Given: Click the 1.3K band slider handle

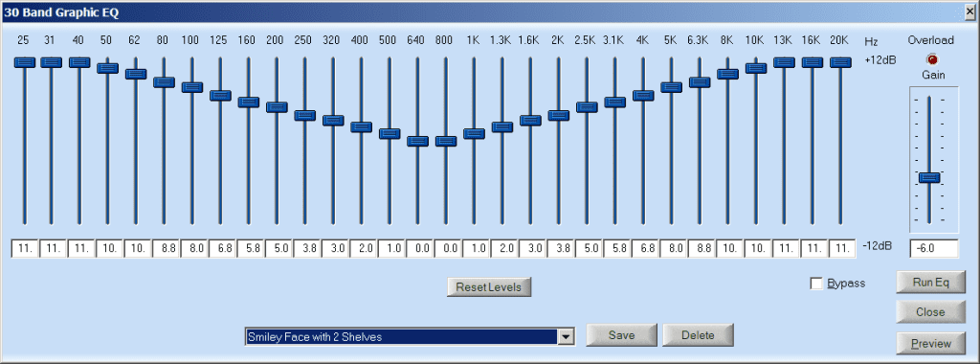Looking at the screenshot, I should tap(501, 127).
